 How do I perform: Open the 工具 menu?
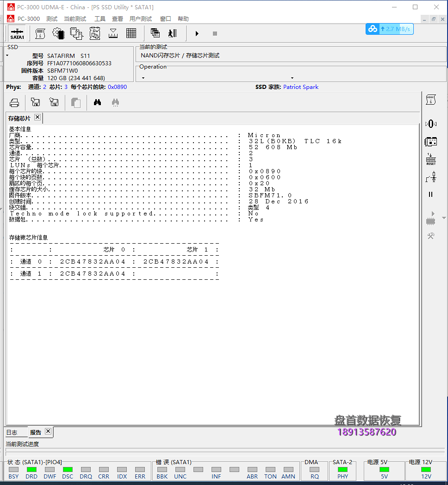(x=100, y=19)
